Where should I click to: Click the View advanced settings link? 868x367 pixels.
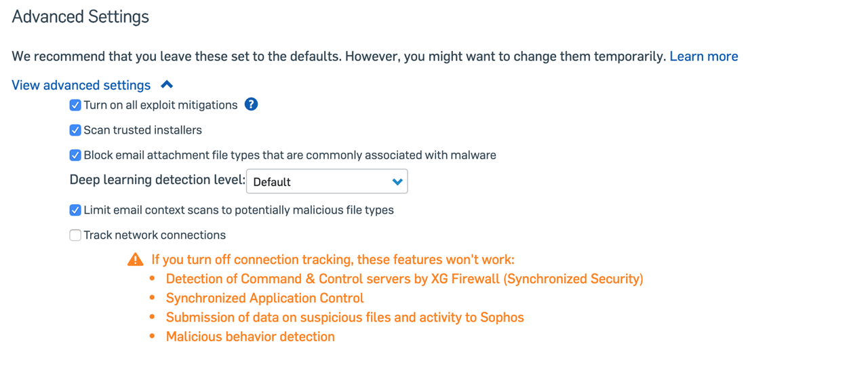click(81, 85)
